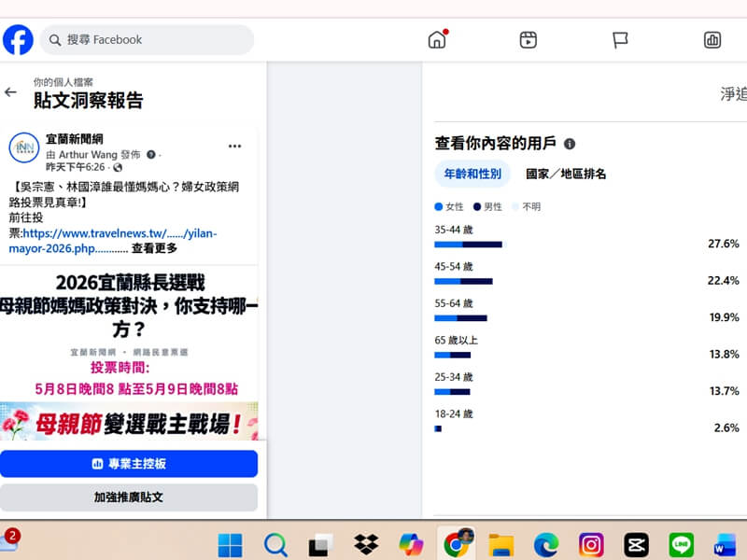Open the 母親節變選戰主戰場 post image
Image resolution: width=747 pixels, height=560 pixels.
click(x=129, y=422)
